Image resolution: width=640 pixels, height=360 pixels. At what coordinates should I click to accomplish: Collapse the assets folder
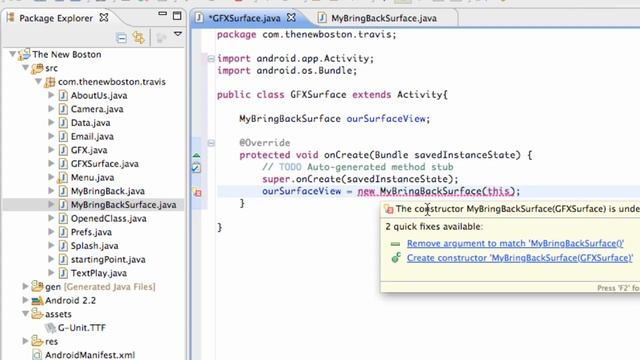point(25,313)
